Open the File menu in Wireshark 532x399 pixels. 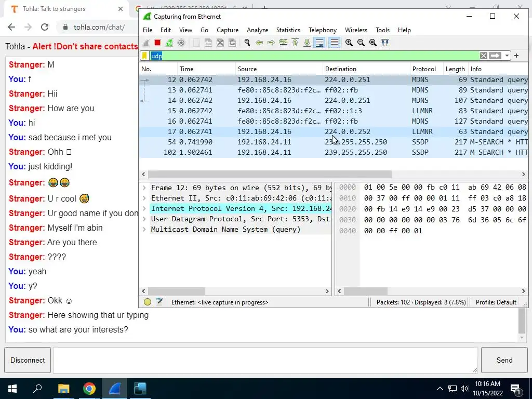[x=148, y=30]
